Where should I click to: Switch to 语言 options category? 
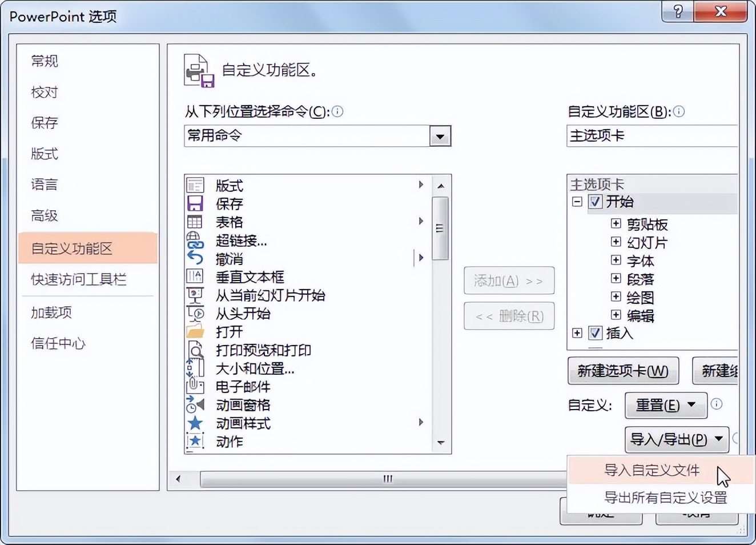(x=87, y=185)
